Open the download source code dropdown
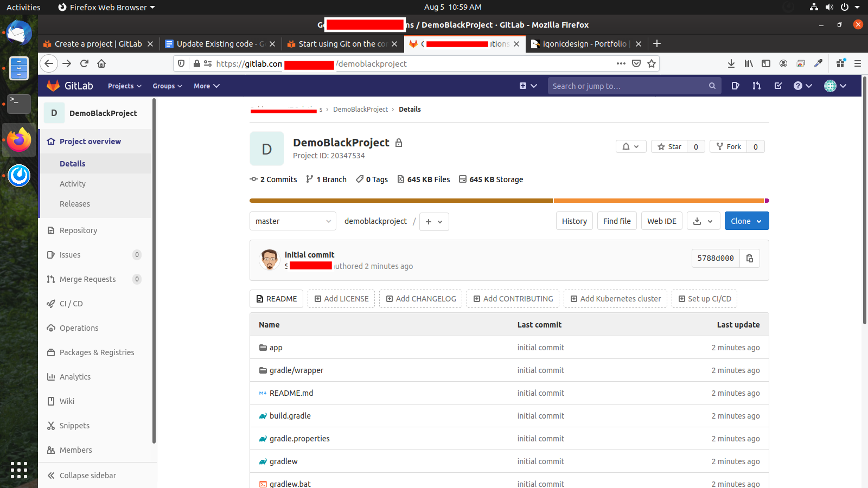The width and height of the screenshot is (868, 488). [x=703, y=221]
